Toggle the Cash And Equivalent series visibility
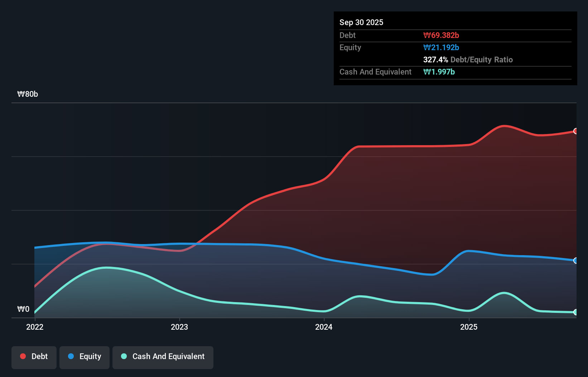 163,356
